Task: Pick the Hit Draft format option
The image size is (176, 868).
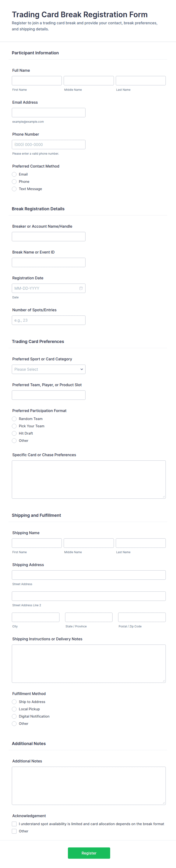Action: click(14, 433)
